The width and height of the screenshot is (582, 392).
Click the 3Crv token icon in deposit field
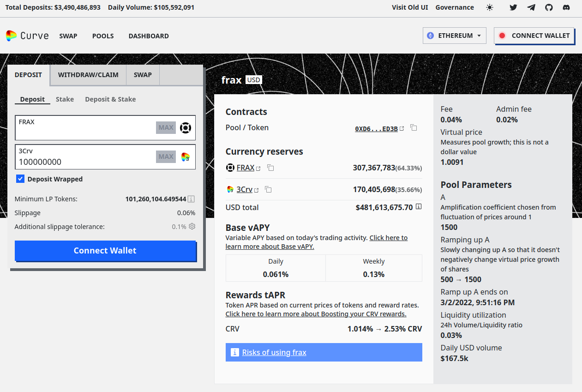click(186, 157)
